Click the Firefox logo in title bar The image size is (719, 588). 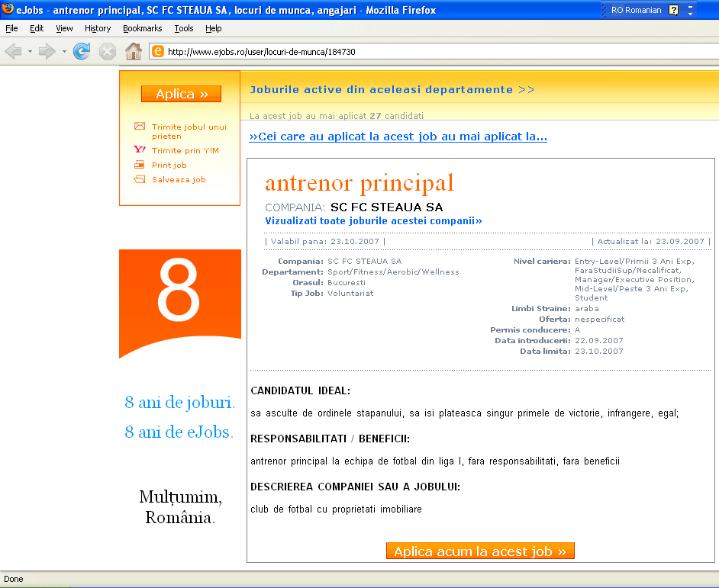coord(8,8)
